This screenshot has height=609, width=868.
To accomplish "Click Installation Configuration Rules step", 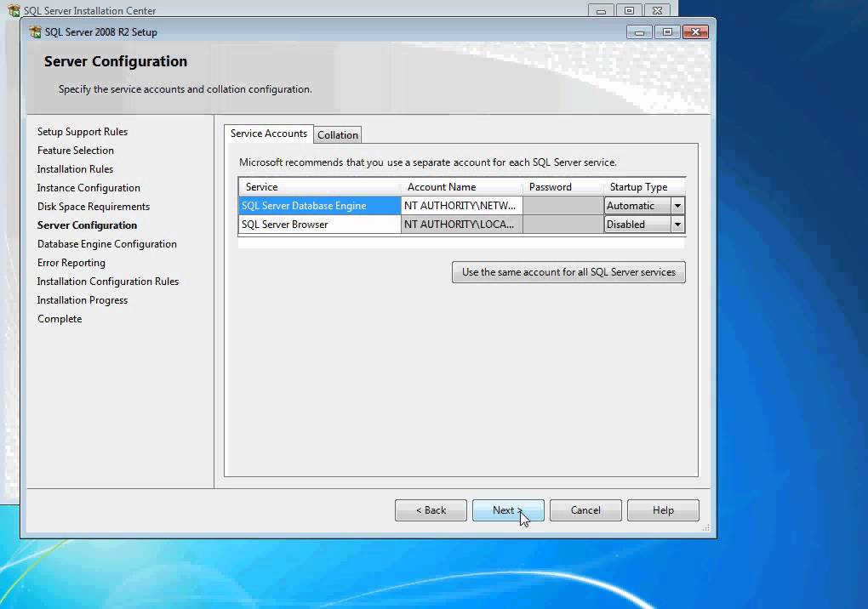I will click(108, 282).
